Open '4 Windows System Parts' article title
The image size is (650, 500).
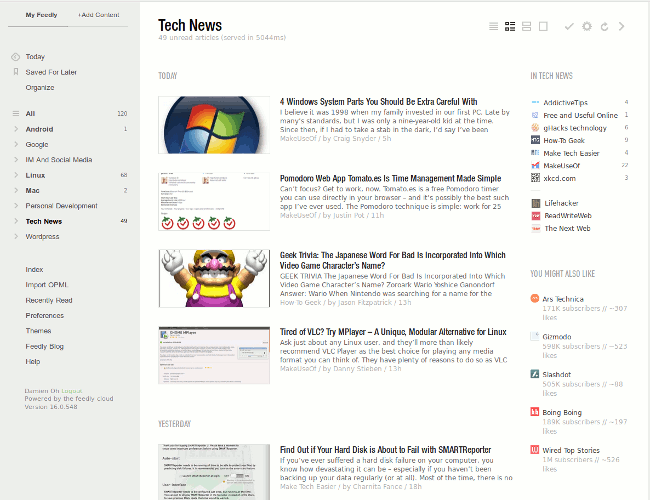378,102
